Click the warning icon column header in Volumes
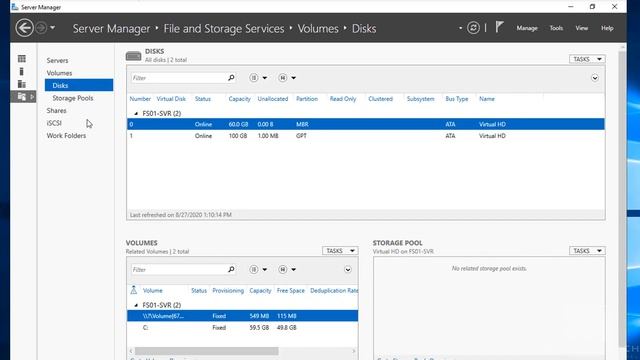The image size is (640, 360). click(133, 290)
